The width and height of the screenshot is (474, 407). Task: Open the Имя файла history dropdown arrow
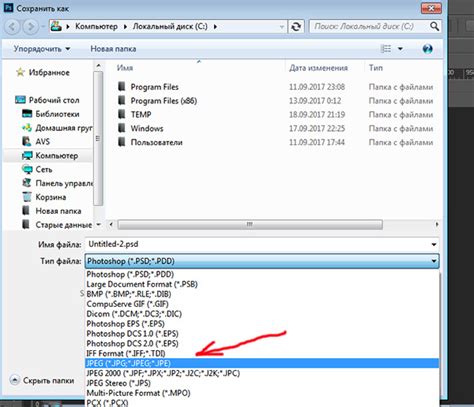pos(434,244)
